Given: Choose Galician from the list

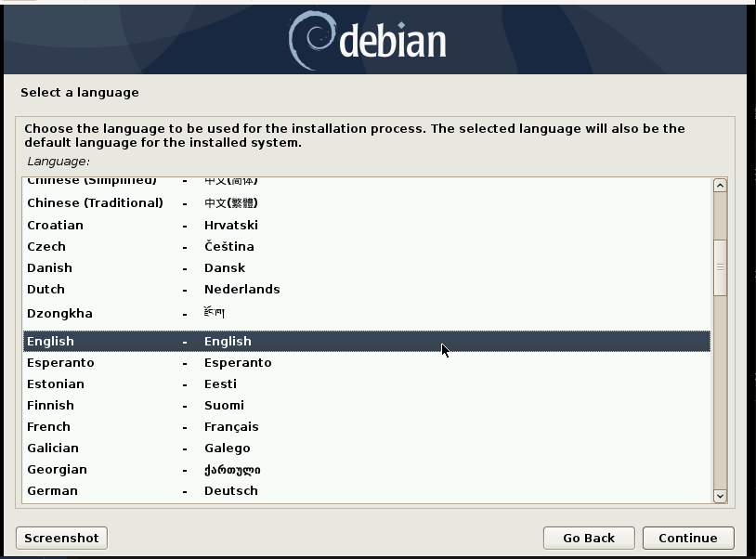Looking at the screenshot, I should (367, 448).
